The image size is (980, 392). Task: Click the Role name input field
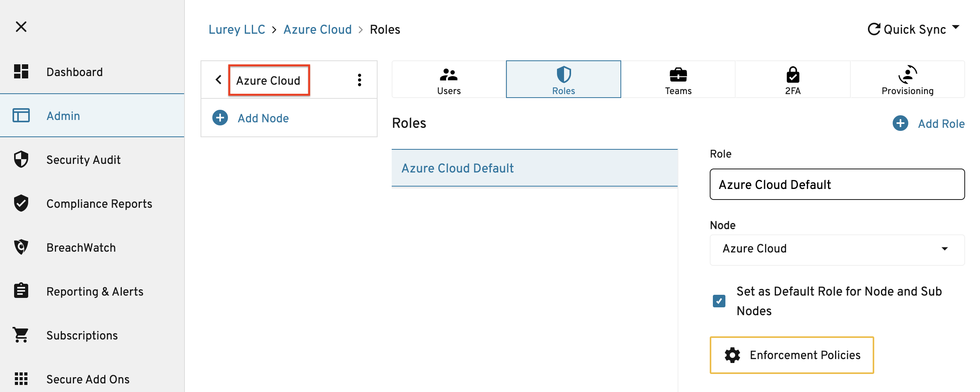click(x=837, y=185)
